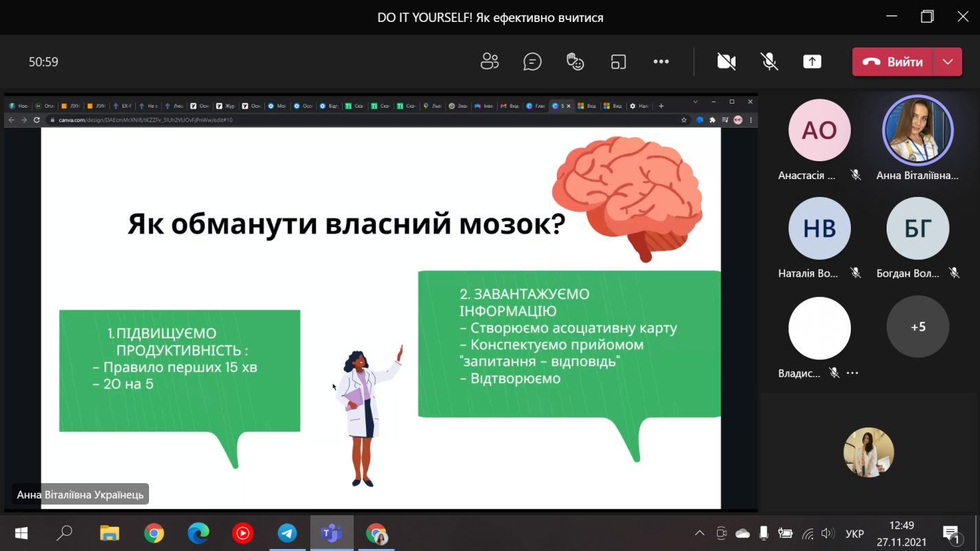The image size is (980, 551).
Task: Open the More actions ellipsis menu
Action: (x=661, y=62)
